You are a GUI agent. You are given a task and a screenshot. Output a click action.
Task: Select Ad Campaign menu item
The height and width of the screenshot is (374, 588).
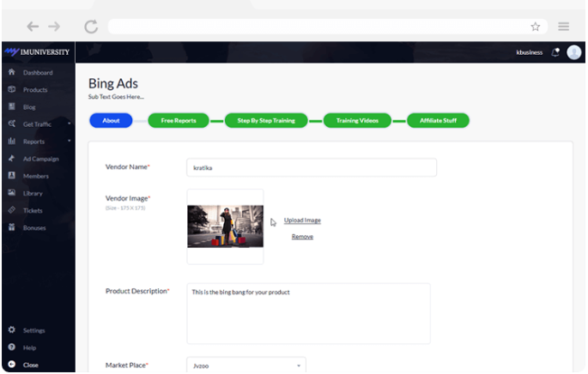tap(41, 159)
